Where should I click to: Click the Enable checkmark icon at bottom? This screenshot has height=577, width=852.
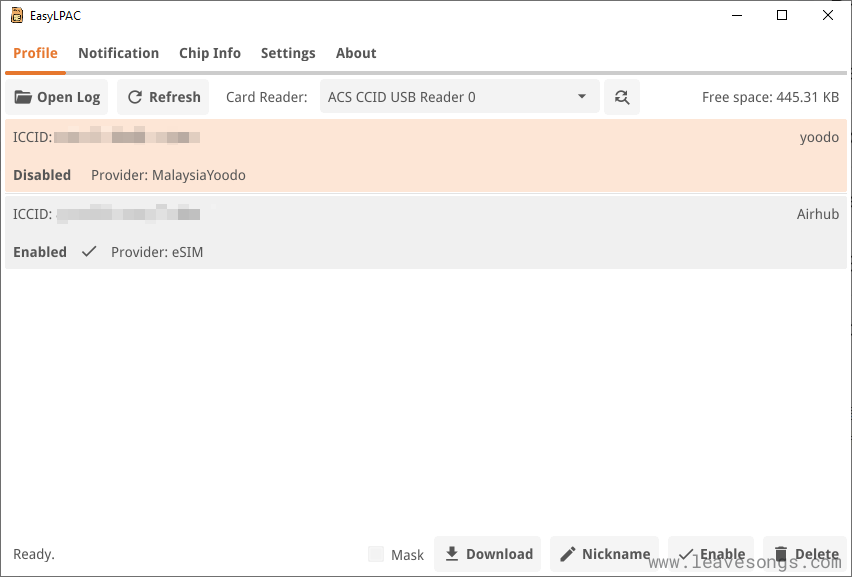click(686, 554)
